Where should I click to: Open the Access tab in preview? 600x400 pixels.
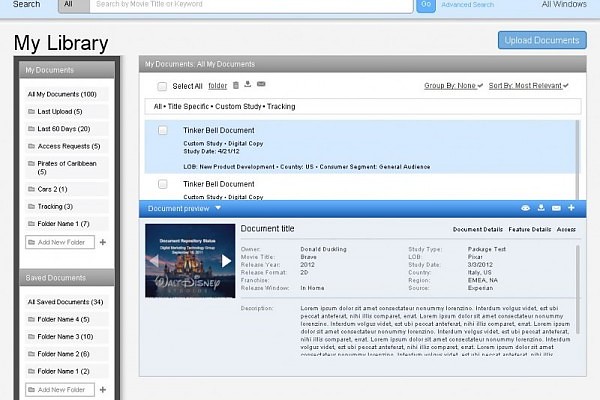pos(566,229)
